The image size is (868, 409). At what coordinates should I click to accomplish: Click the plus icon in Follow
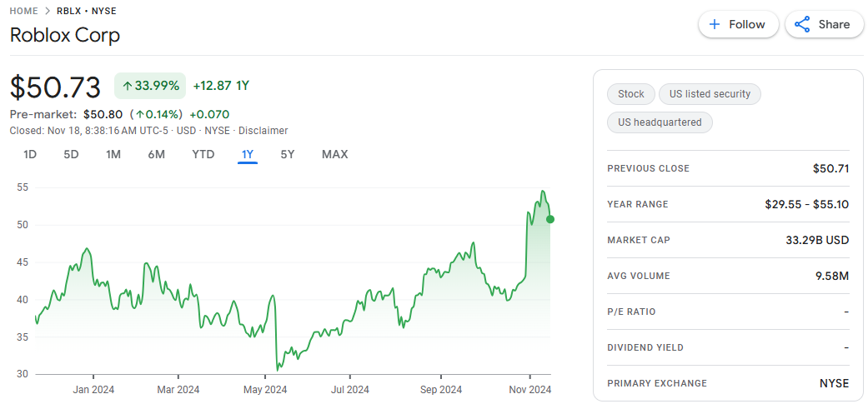[715, 24]
